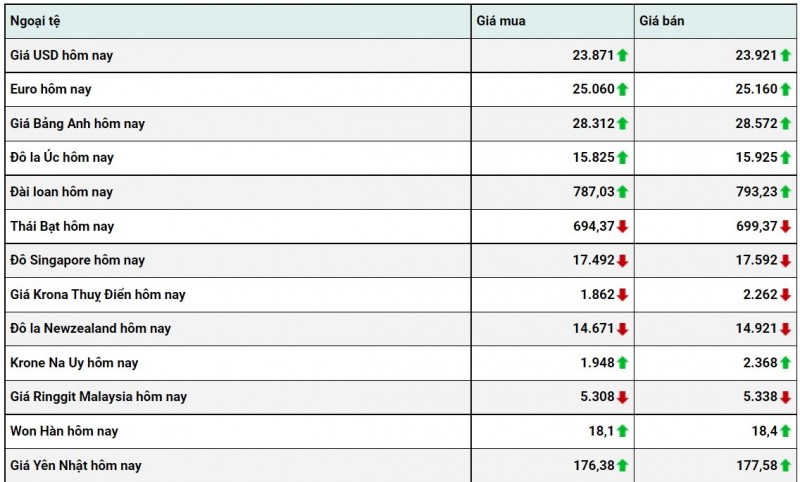Click green arrow beside Krone Na Uy buy price 1.948
The image size is (800, 482).
(622, 363)
